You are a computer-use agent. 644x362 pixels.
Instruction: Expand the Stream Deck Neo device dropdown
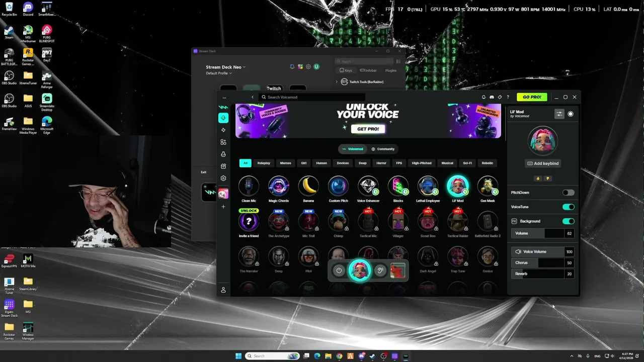click(226, 67)
